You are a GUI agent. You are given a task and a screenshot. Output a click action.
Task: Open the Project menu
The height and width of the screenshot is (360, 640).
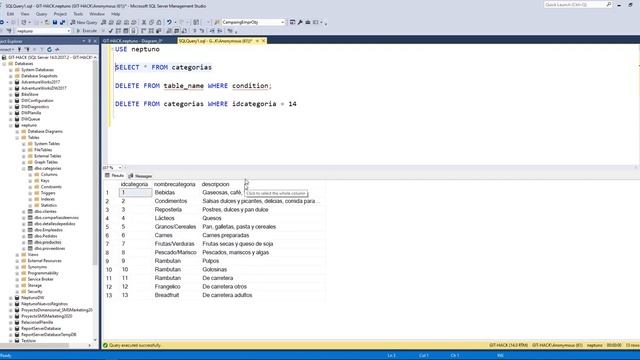[60, 14]
